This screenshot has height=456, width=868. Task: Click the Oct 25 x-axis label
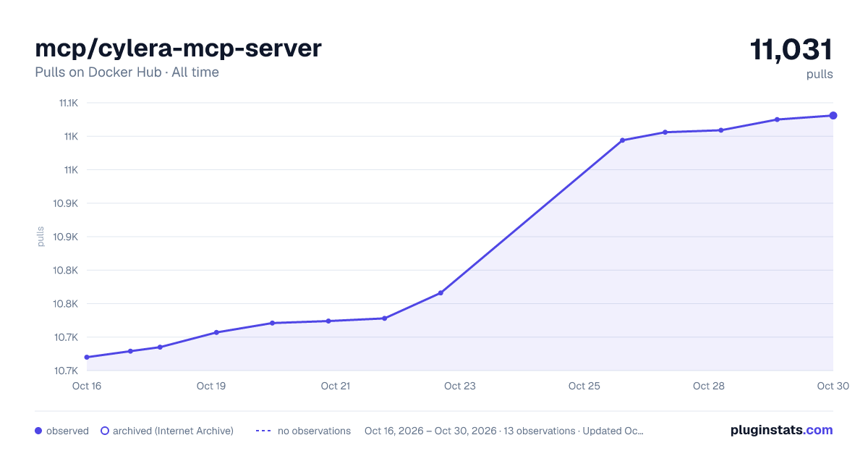tap(584, 386)
